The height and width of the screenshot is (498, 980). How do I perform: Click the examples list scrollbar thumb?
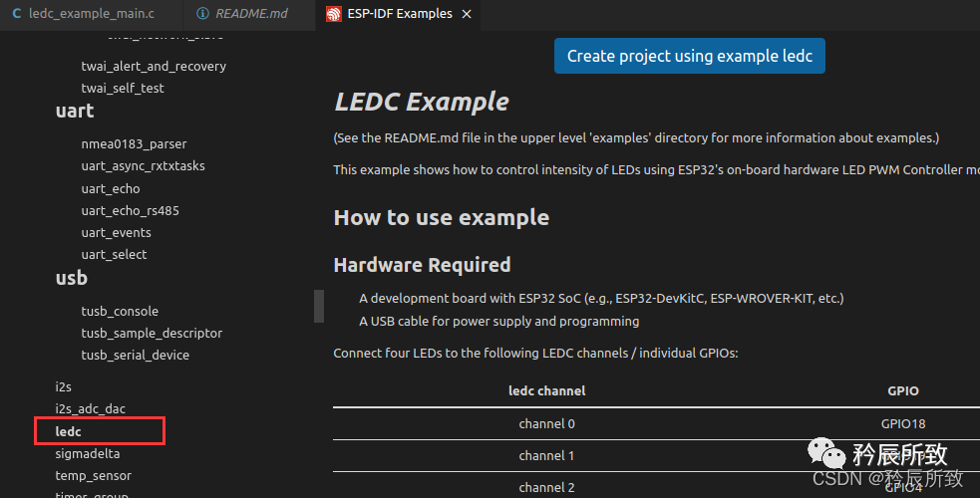[x=319, y=306]
